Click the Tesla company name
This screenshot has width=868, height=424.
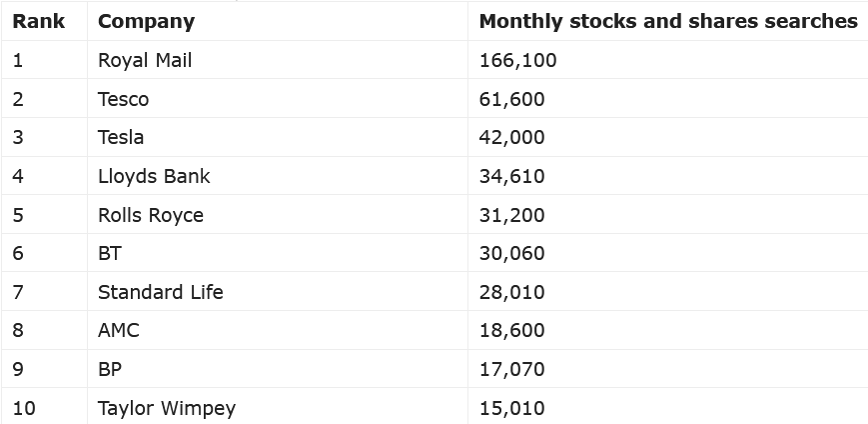click(121, 137)
